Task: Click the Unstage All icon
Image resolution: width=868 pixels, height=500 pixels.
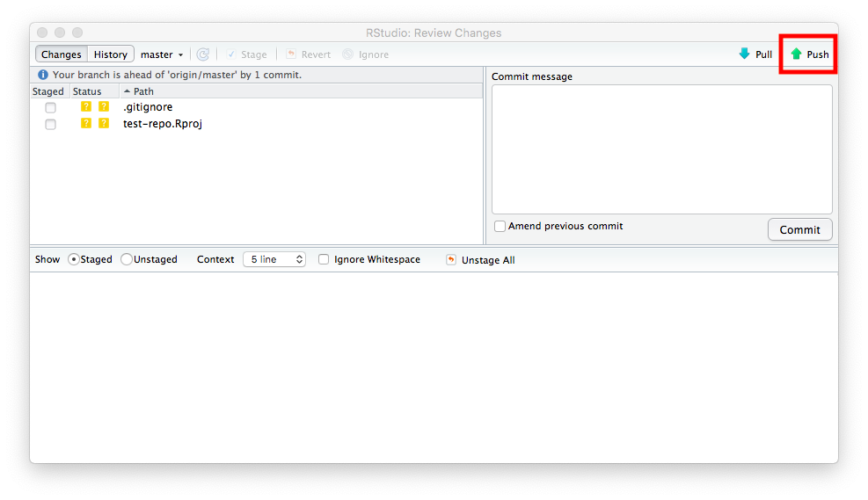Action: 451,260
